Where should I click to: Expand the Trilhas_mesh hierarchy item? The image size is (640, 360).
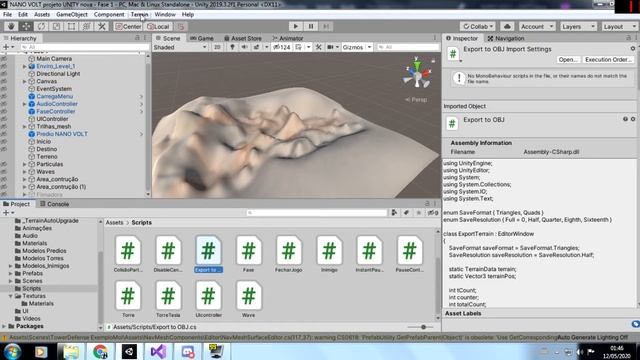[24, 127]
